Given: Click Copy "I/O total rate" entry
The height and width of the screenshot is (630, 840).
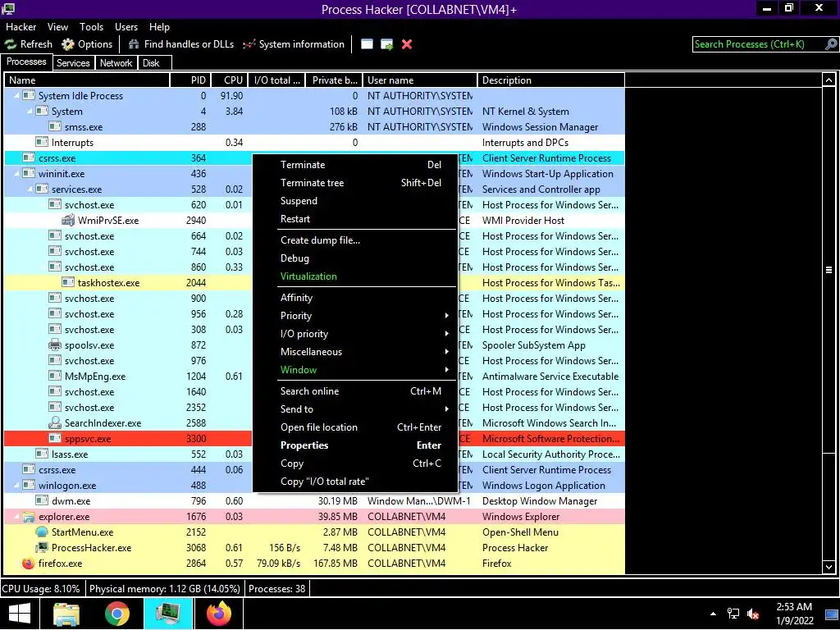Looking at the screenshot, I should click(x=355, y=481).
